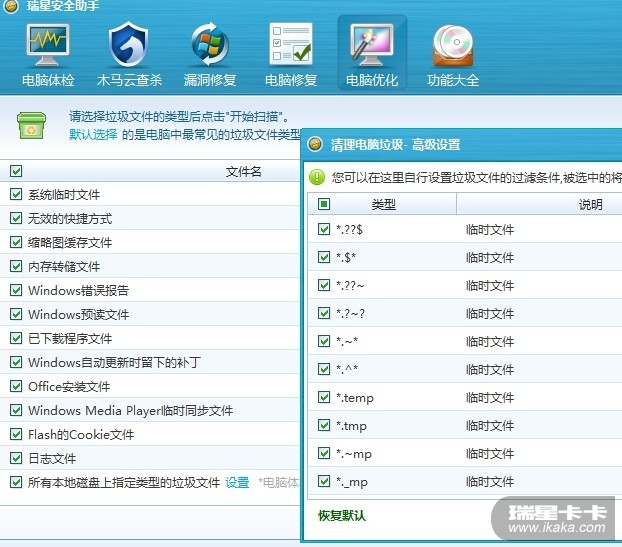
Task: Uncheck Office安装文件 checkbox
Action: click(16, 386)
